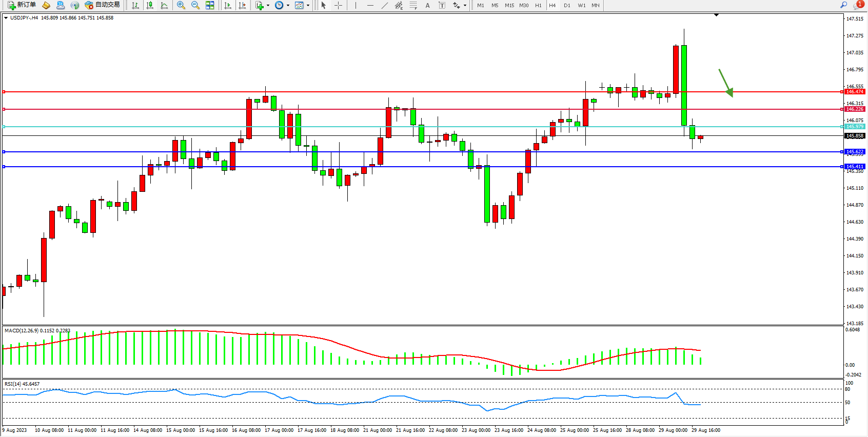Select the Fibonacci retracement tool
The width and height of the screenshot is (868, 437).
tap(413, 5)
